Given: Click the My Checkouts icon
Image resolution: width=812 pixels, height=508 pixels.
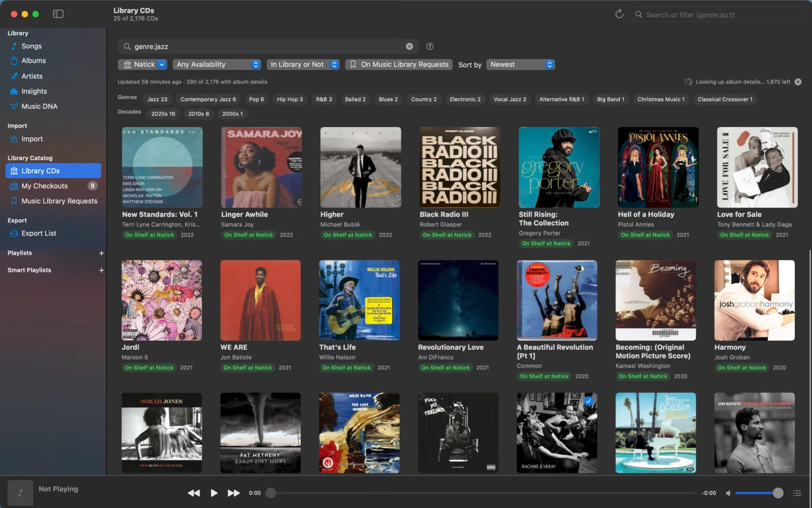Looking at the screenshot, I should point(14,186).
